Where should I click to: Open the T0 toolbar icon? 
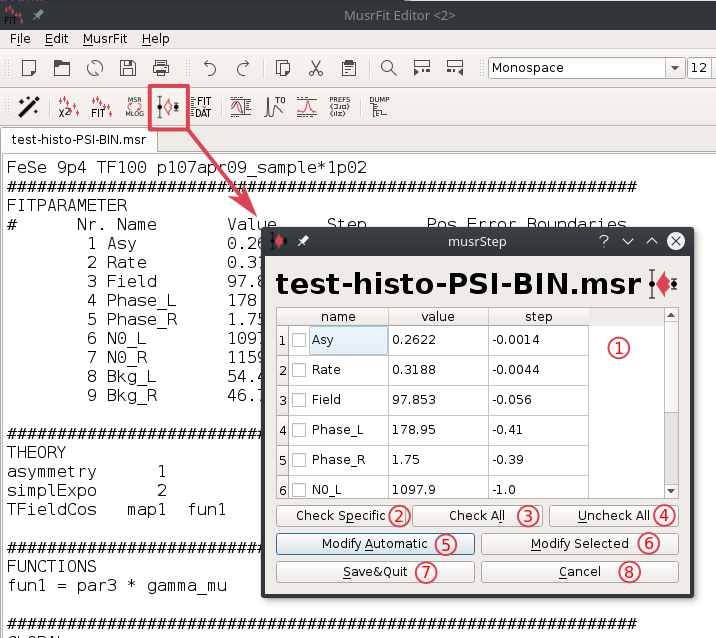click(275, 106)
